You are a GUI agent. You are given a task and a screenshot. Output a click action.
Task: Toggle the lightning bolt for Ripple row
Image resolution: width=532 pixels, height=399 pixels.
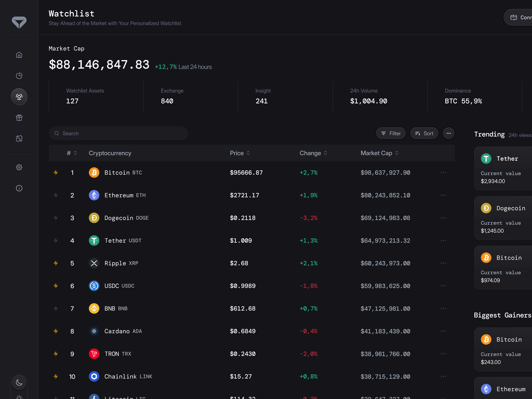(56, 263)
